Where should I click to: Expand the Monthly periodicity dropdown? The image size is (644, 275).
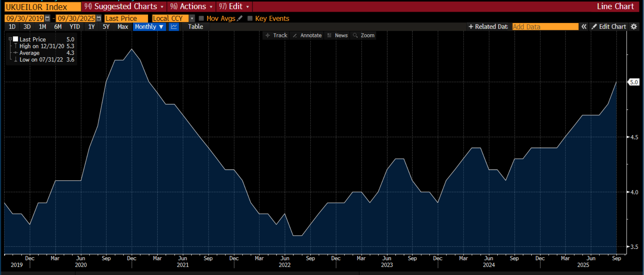click(x=150, y=27)
